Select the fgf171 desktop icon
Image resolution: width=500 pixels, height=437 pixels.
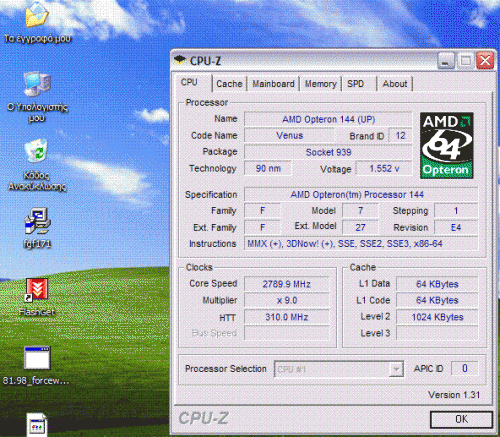pos(37,221)
